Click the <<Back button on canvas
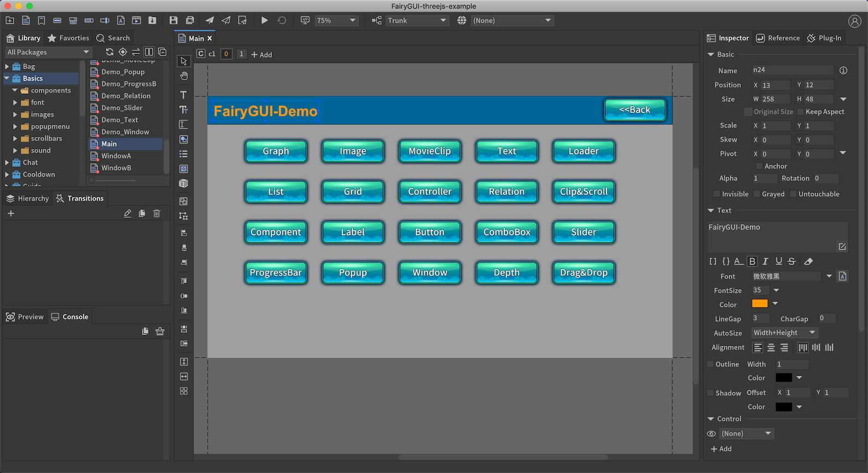This screenshot has width=868, height=473. coord(635,110)
